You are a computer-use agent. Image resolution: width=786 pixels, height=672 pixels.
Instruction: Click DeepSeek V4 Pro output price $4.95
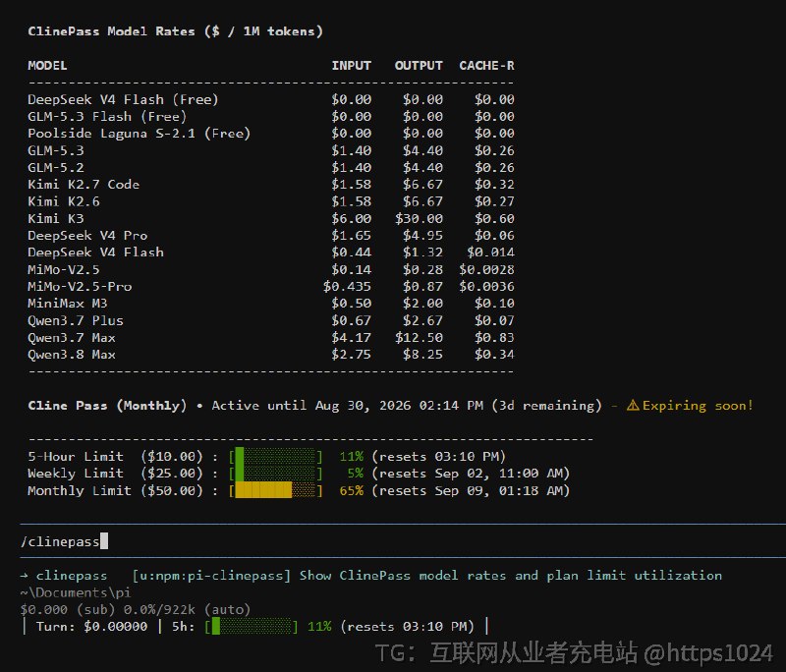[422, 236]
